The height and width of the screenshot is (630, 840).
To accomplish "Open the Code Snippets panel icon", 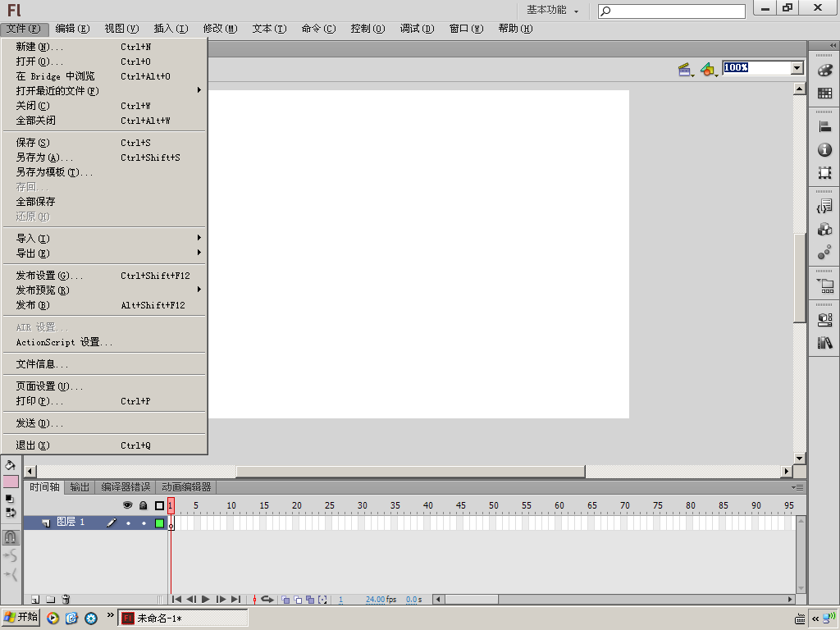I will click(825, 206).
